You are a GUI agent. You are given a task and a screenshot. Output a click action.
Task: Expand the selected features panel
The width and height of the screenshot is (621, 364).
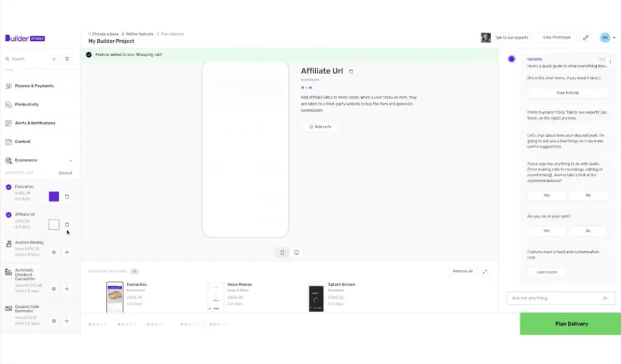click(x=485, y=271)
